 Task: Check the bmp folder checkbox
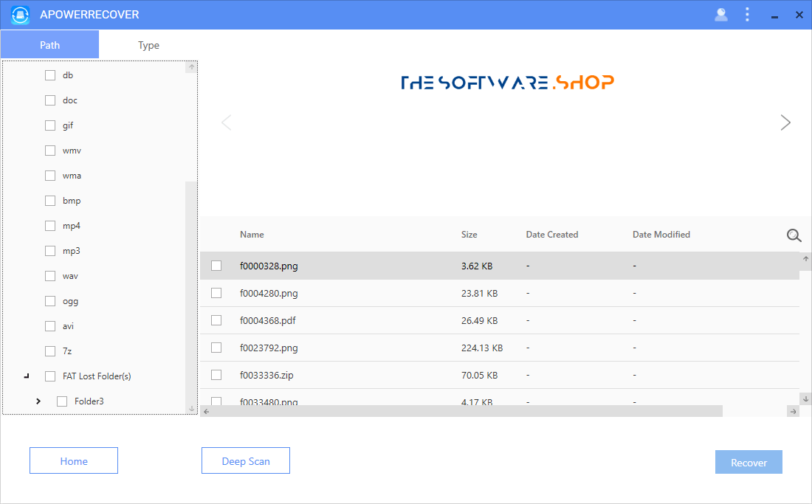pos(50,201)
